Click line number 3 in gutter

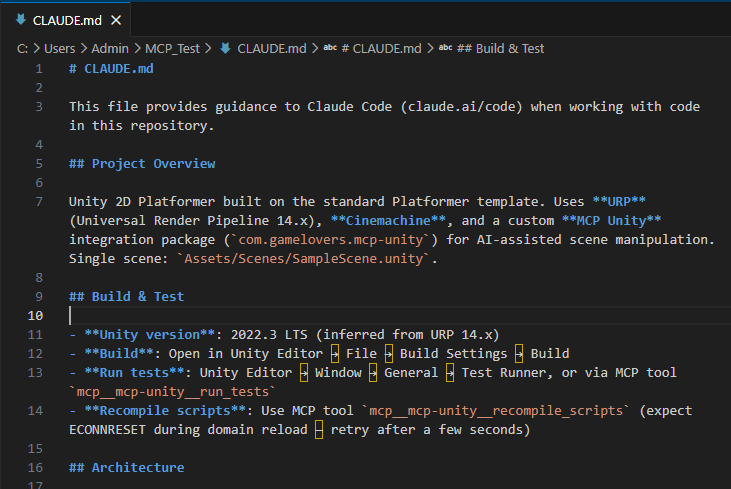tap(39, 107)
